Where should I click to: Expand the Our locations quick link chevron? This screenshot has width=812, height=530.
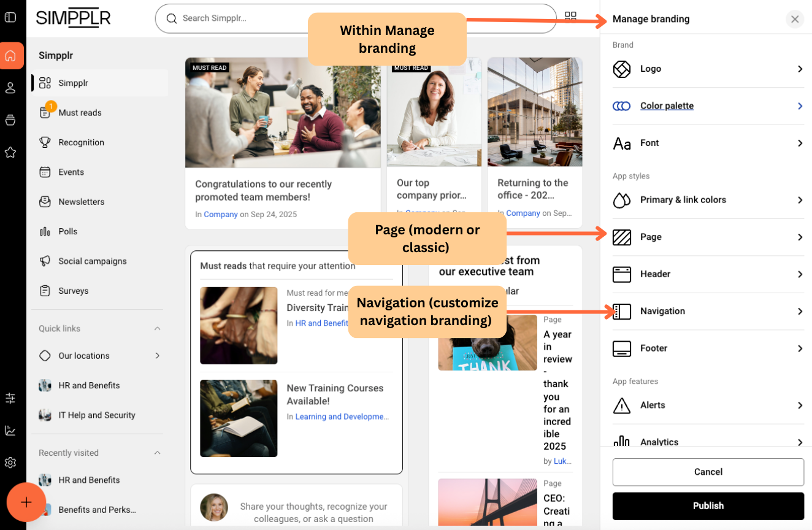(157, 356)
